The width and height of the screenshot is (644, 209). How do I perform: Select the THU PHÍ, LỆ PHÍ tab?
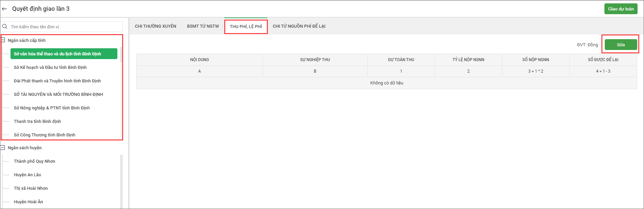[x=246, y=26]
